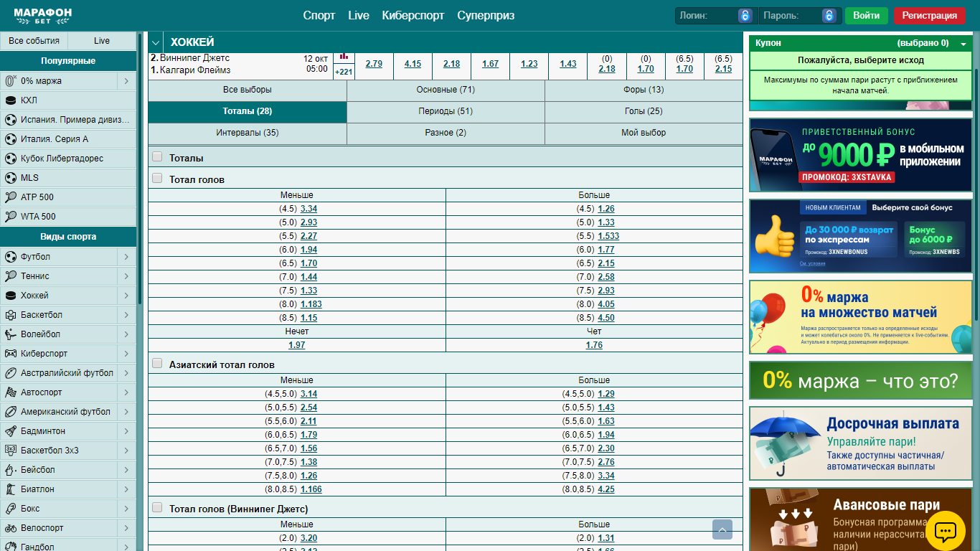Open the Спорт top menu
980x551 pixels.
319,16
